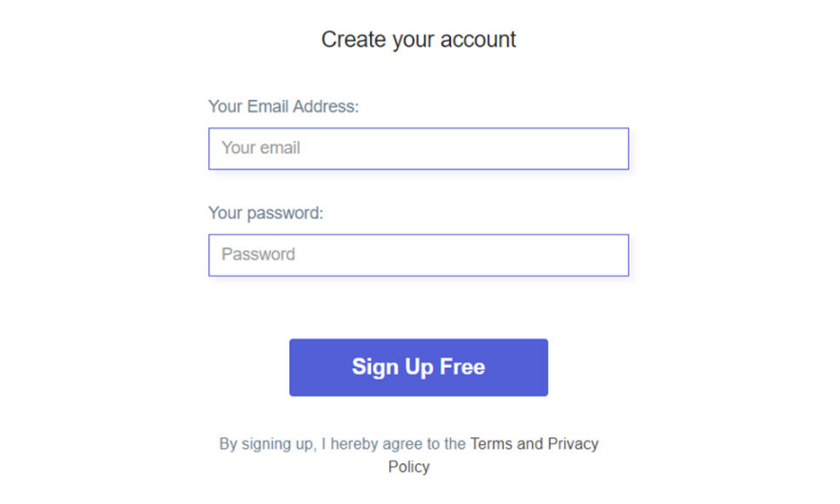
Task: Click the word "Free" on the signup button
Action: pos(462,367)
